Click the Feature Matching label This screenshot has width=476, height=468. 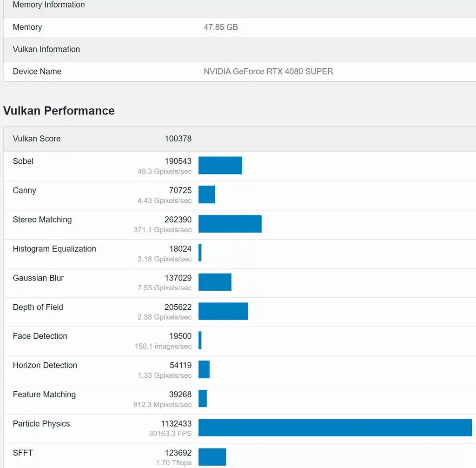coord(44,394)
